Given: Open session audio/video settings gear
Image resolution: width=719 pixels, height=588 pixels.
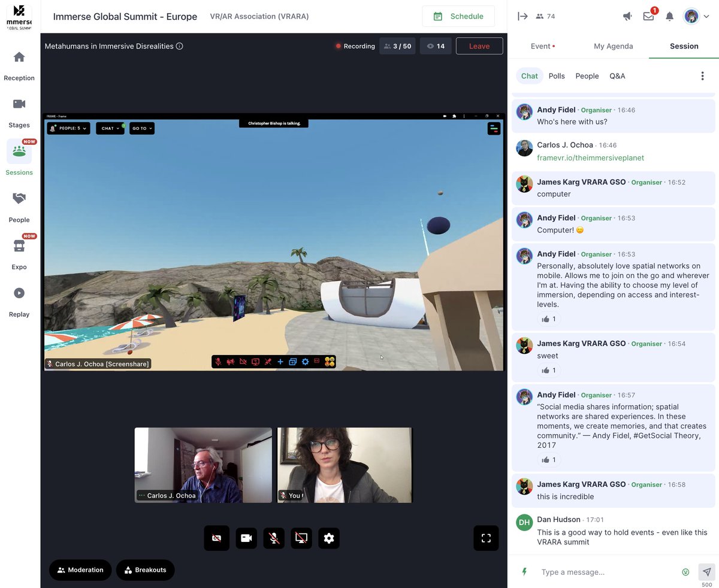Looking at the screenshot, I should [328, 538].
